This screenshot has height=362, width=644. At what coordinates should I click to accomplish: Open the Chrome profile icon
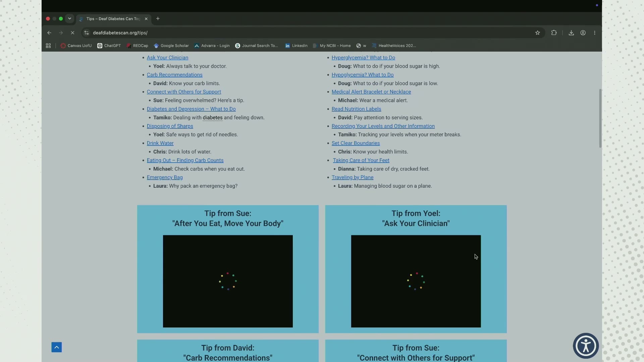click(583, 33)
